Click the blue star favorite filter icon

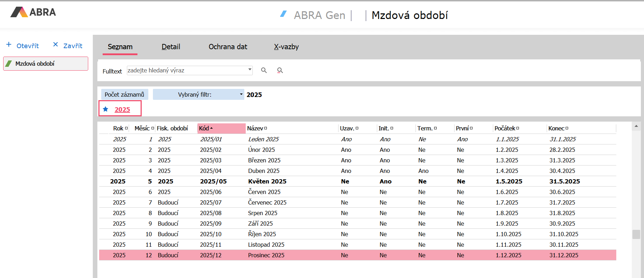[105, 109]
